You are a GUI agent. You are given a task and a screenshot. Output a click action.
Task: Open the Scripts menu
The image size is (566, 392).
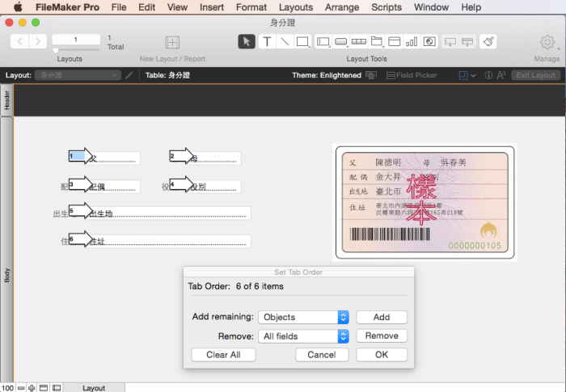click(x=386, y=7)
